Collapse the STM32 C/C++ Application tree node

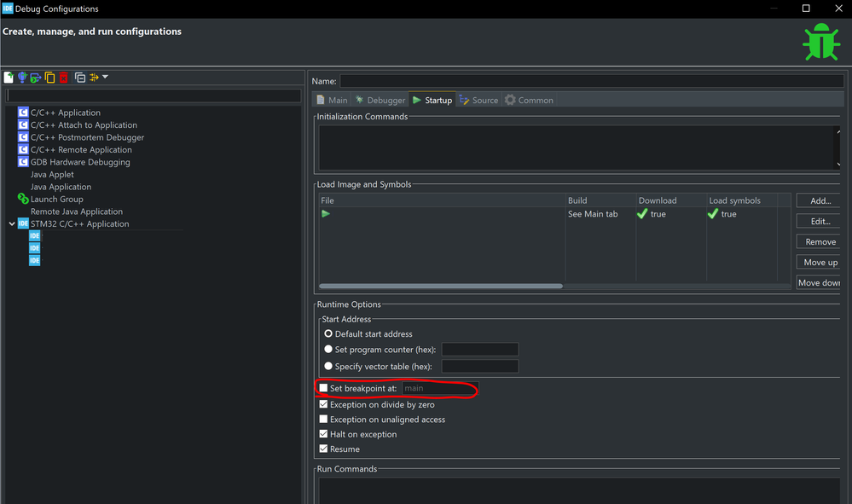coord(11,223)
